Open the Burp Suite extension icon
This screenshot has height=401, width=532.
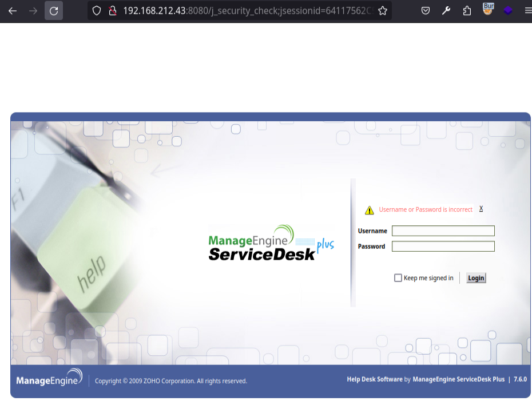[487, 9]
